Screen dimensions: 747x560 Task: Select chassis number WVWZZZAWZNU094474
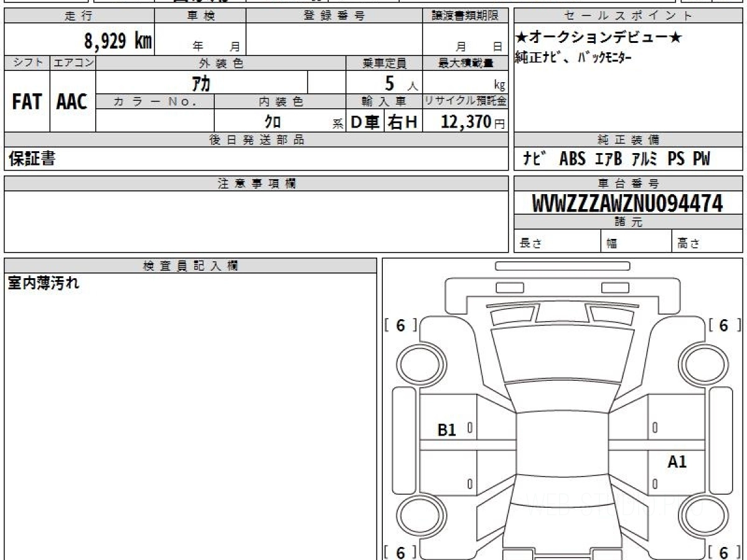point(628,203)
